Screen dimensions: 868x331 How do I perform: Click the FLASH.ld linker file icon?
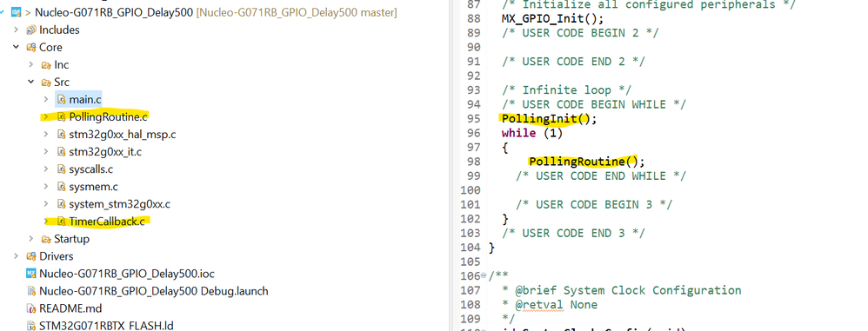[x=31, y=326]
